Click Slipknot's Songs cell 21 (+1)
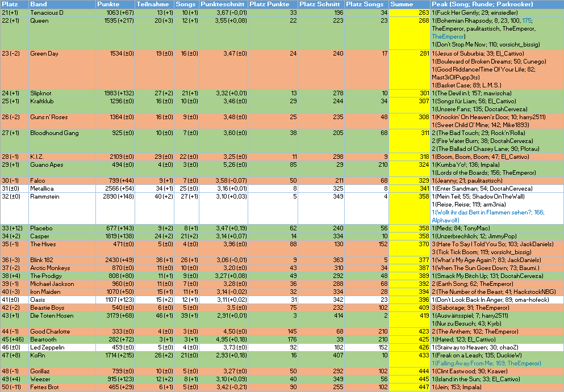The width and height of the screenshot is (564, 392). [x=187, y=93]
